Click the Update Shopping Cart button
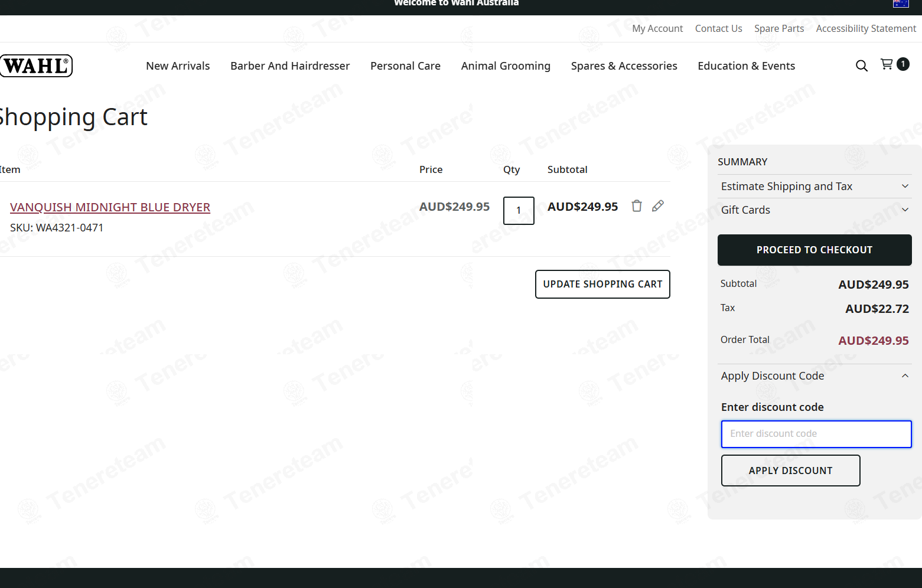This screenshot has height=588, width=922. pyautogui.click(x=602, y=285)
